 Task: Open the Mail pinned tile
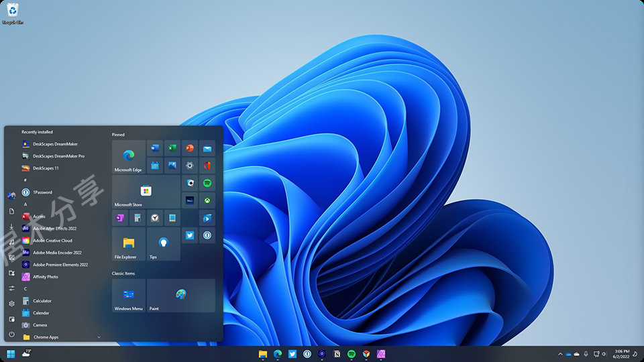(x=207, y=148)
